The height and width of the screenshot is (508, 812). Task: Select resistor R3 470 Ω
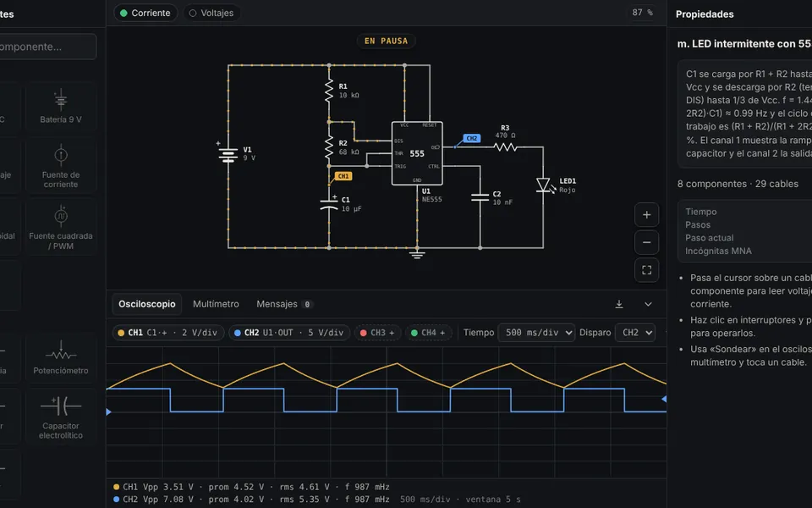point(505,147)
